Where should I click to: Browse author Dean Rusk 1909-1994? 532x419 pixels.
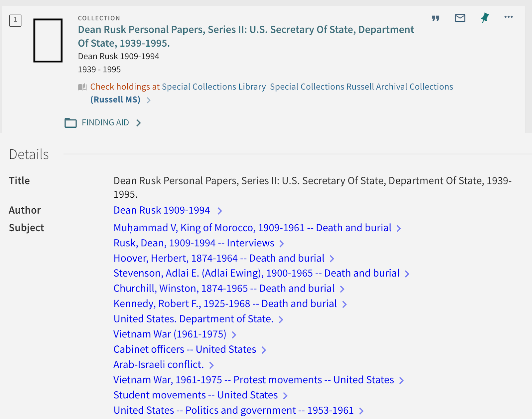pyautogui.click(x=162, y=210)
